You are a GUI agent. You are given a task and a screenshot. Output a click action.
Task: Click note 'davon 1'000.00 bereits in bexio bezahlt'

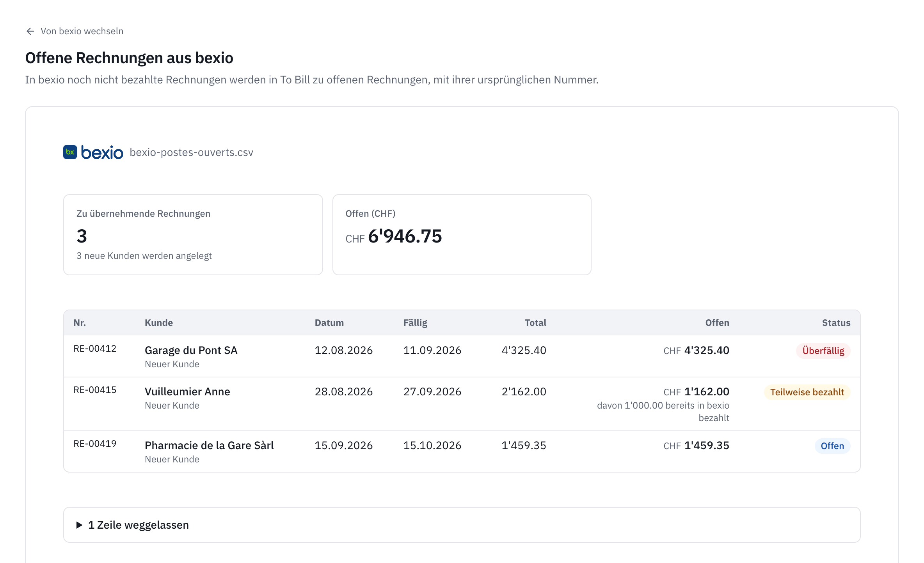point(663,412)
